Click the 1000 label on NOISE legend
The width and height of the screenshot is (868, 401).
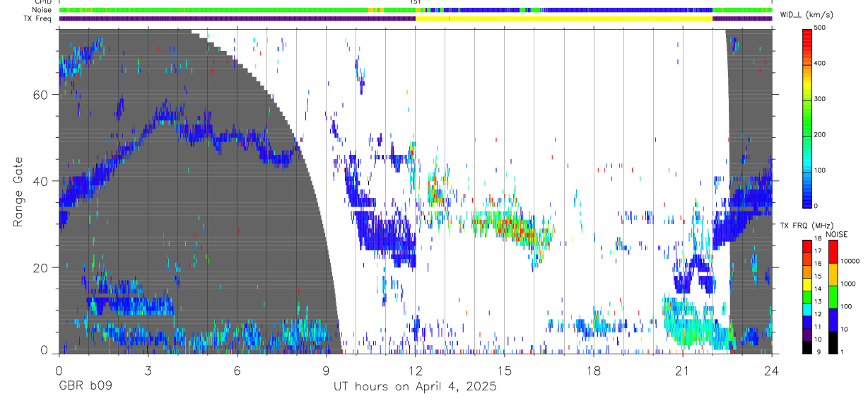[x=848, y=284]
